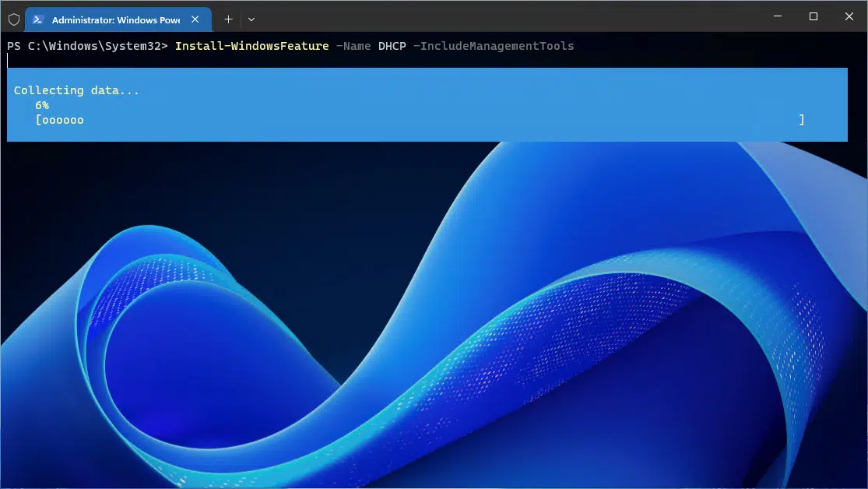Click the -Name DHCP parameter text
Viewport: 868px width, 489px height.
(x=372, y=45)
